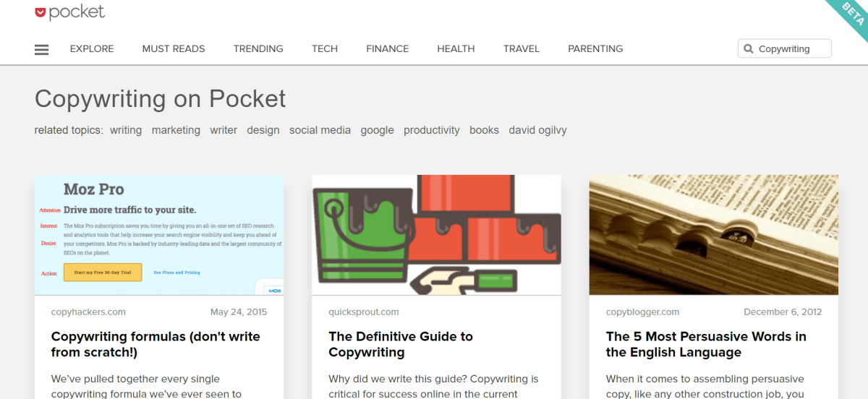Open related topic david ogilvy
The width and height of the screenshot is (868, 399).
tap(537, 130)
